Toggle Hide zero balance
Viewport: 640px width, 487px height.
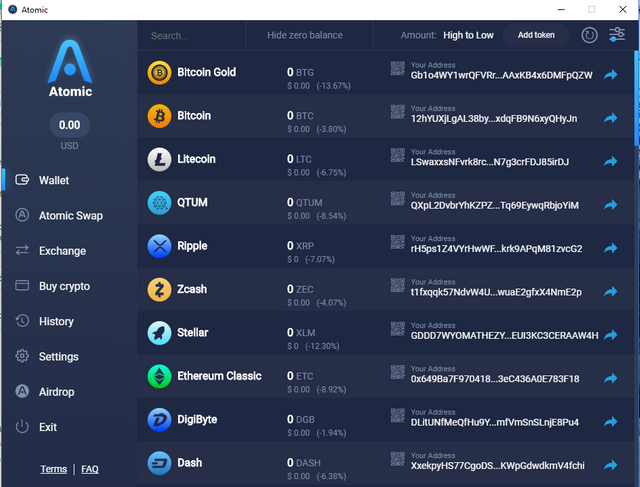point(305,36)
